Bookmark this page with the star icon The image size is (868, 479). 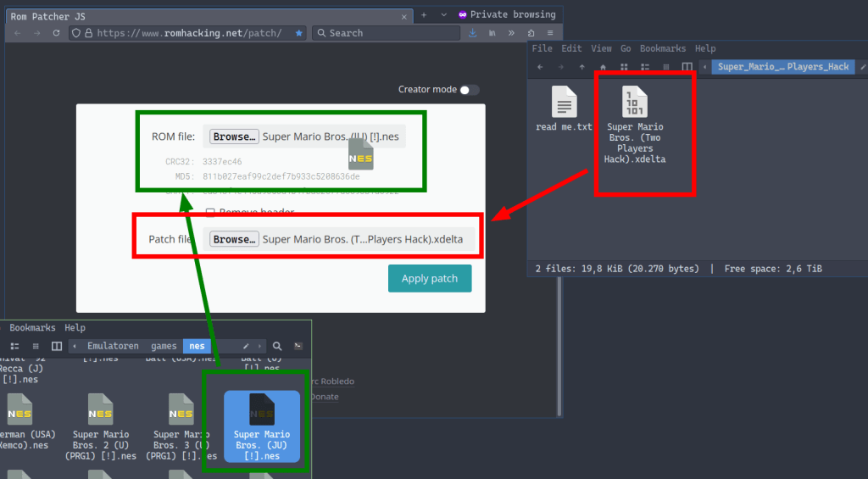(x=298, y=33)
